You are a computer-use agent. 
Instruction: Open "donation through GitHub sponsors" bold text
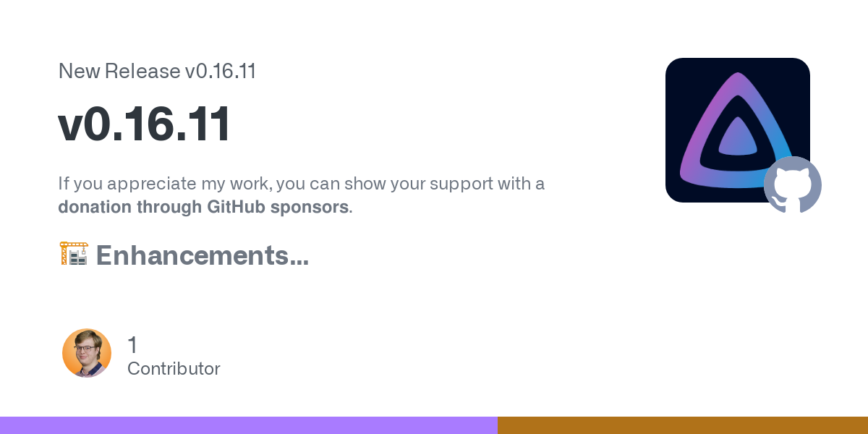203,207
